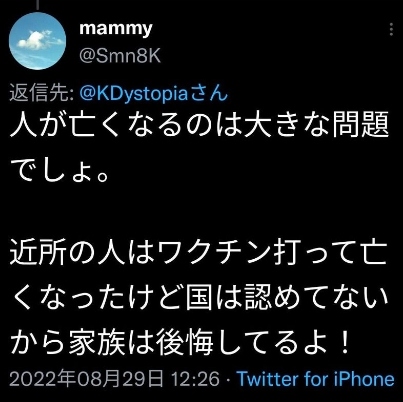Click the display name mammy
The height and width of the screenshot is (402, 403).
115,29
